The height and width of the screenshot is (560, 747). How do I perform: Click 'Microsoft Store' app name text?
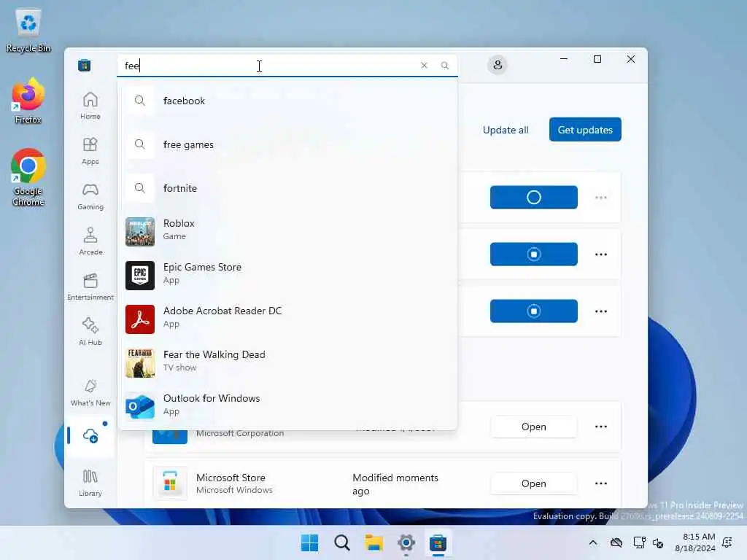point(231,478)
